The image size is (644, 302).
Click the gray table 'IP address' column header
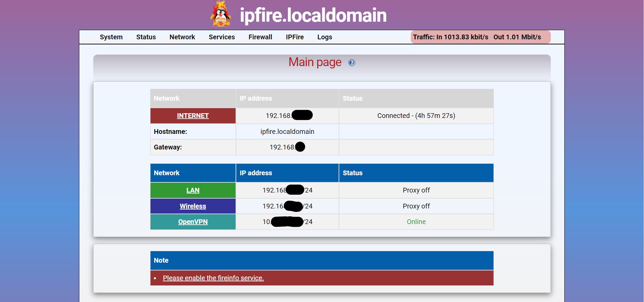287,98
